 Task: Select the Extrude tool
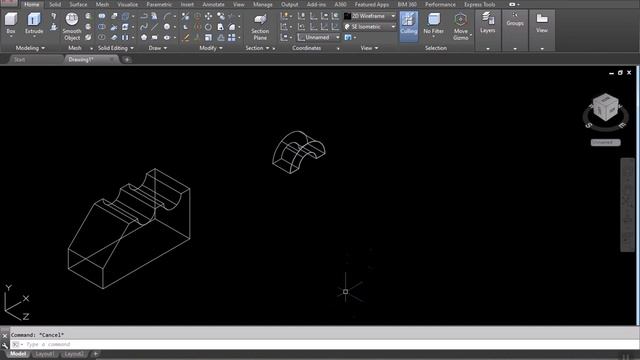(x=34, y=24)
